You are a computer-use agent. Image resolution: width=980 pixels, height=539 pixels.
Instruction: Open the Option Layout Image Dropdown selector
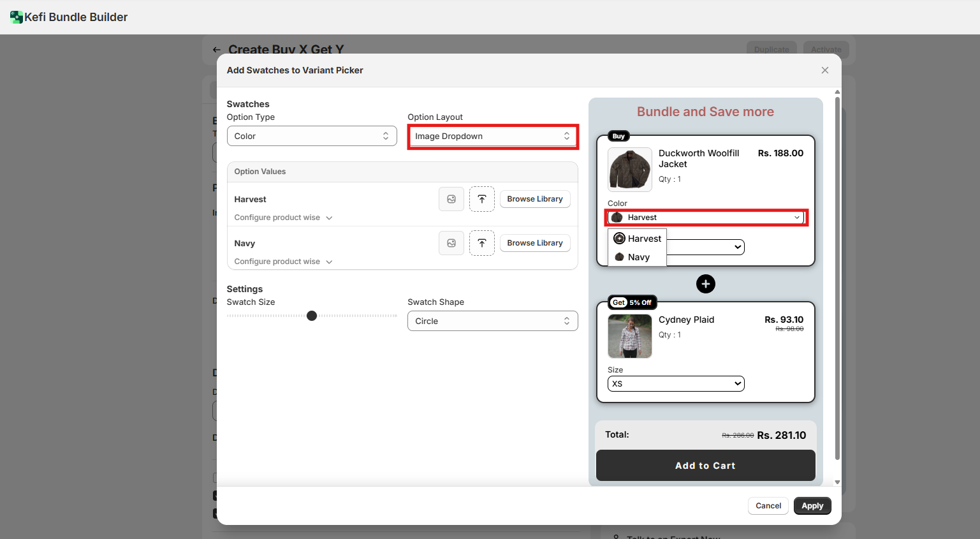tap(492, 137)
